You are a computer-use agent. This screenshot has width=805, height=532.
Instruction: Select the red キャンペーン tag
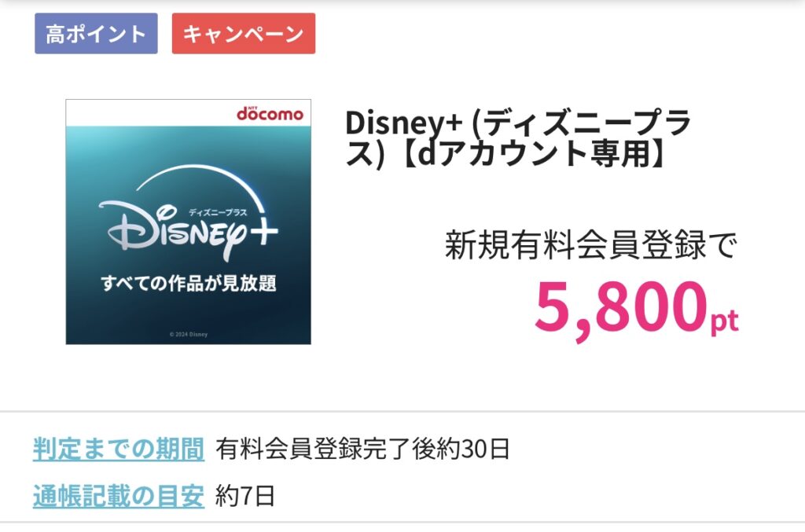pyautogui.click(x=244, y=34)
